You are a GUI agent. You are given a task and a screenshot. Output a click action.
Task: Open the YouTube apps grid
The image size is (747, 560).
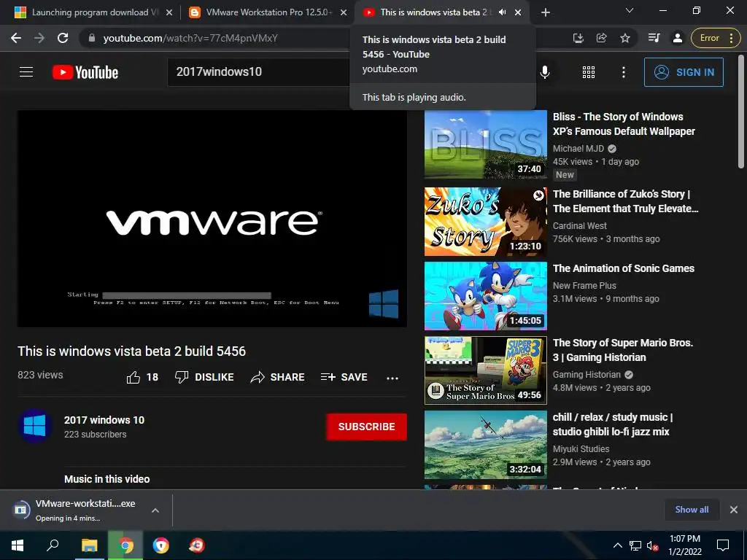[589, 72]
